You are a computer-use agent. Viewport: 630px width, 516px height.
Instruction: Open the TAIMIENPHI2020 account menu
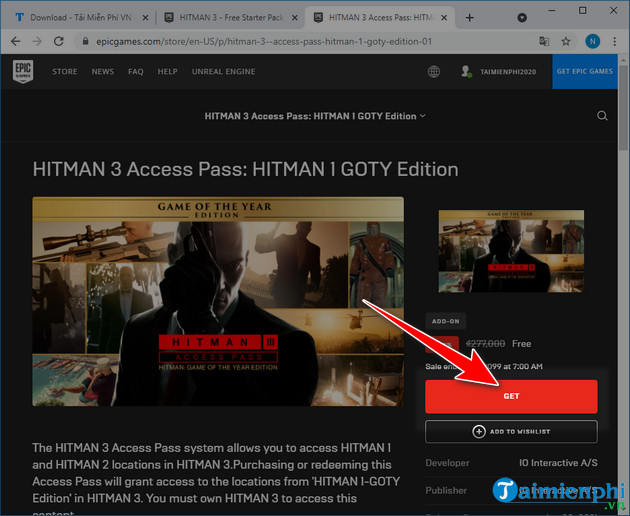pyautogui.click(x=499, y=72)
